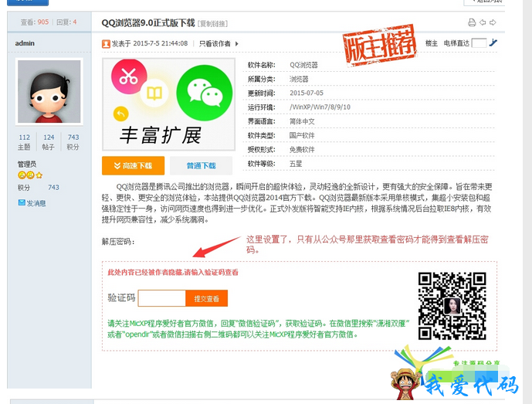
Task: Click the 提交查看 submit button
Action: pos(207,298)
